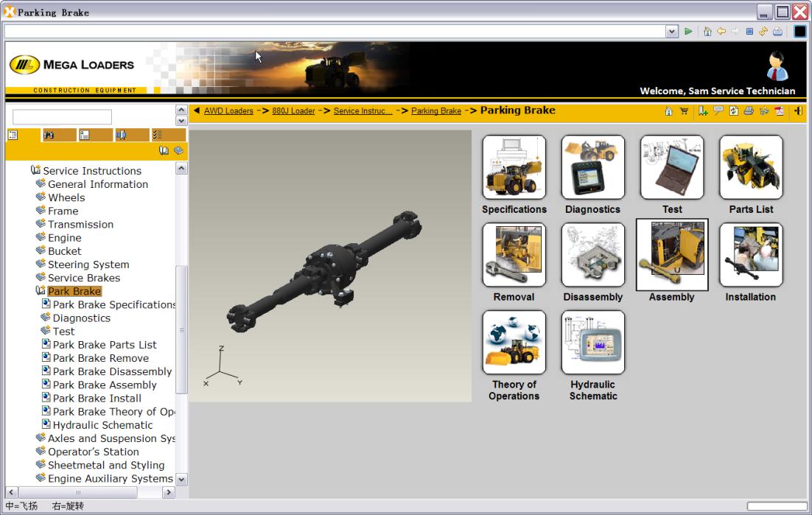812x515 pixels.
Task: Open the Assembly tile
Action: (x=672, y=255)
